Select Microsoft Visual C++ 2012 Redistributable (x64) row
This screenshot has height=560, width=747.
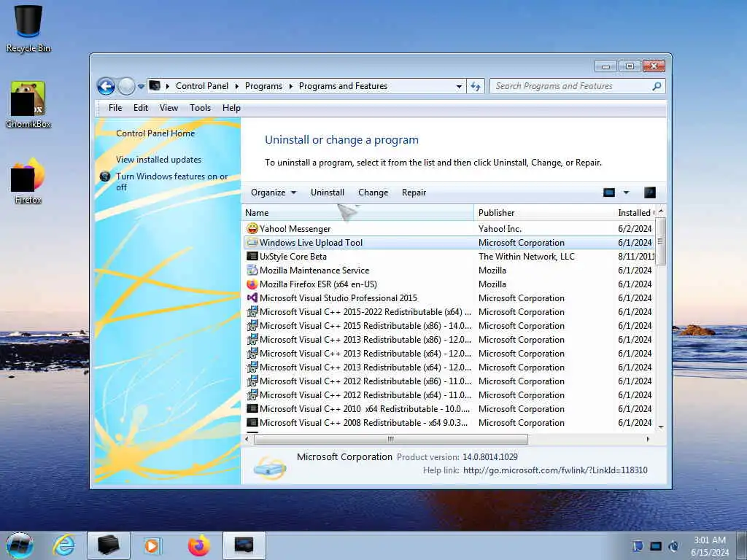449,394
